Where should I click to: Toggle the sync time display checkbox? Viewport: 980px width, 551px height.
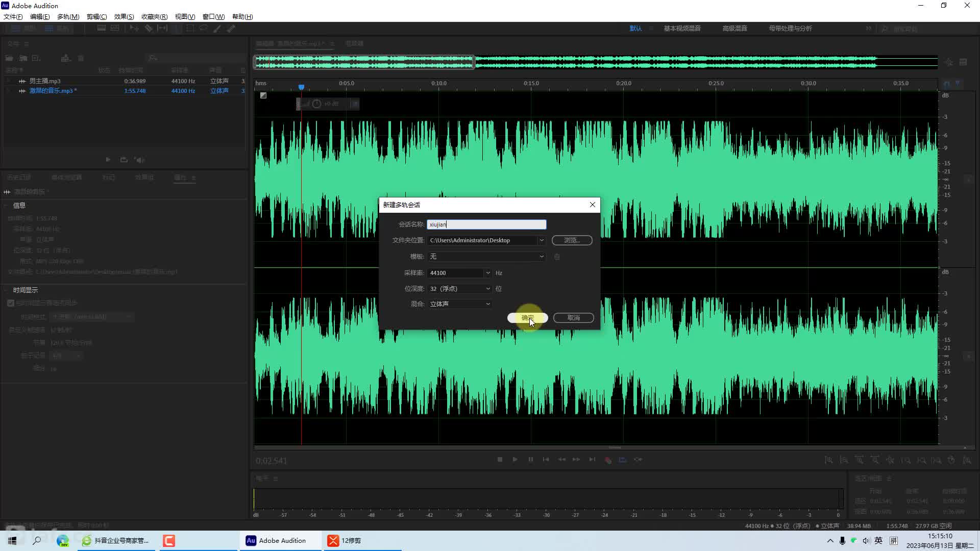(x=11, y=303)
